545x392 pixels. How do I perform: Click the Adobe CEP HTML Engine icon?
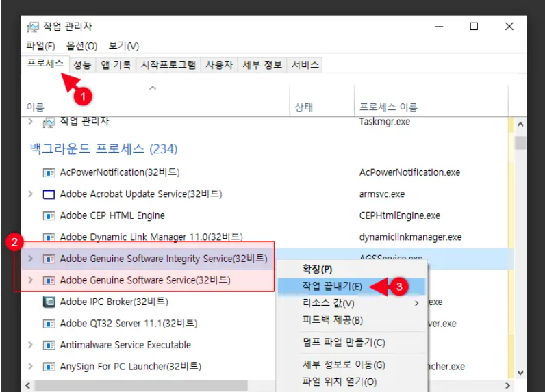49,215
